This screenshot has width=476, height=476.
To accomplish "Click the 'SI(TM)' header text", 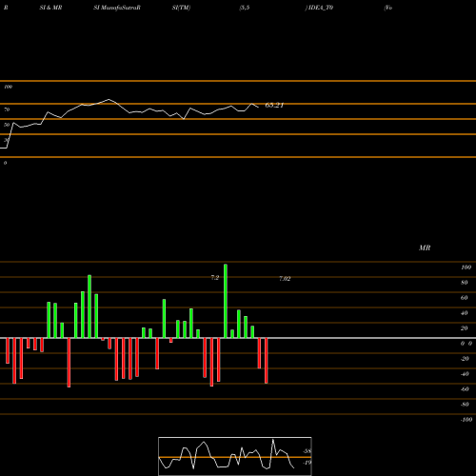I will [181, 8].
